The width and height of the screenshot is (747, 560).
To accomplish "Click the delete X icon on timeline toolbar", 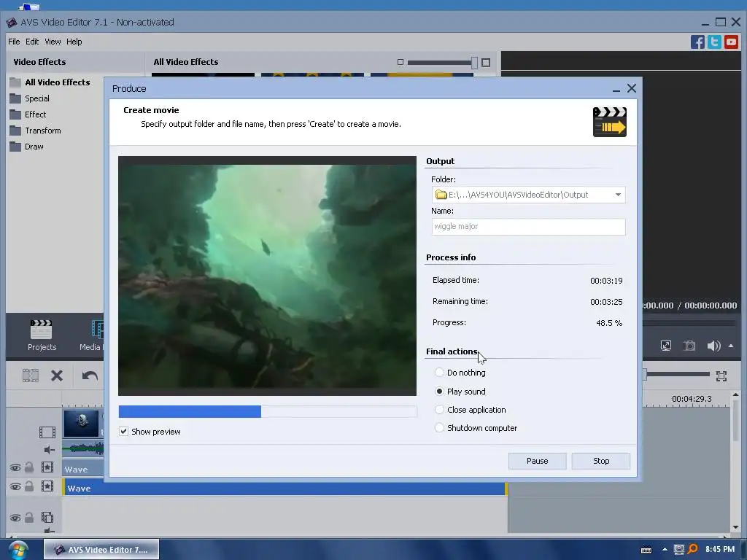I will click(57, 376).
